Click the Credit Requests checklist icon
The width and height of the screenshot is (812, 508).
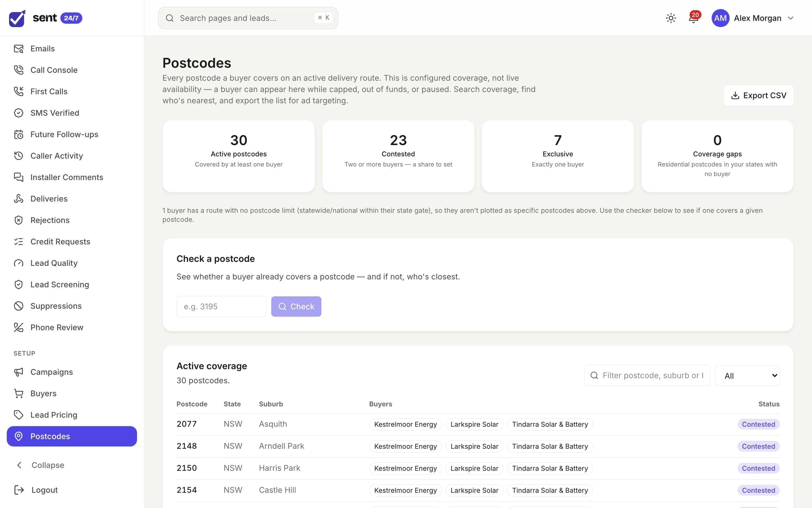pos(18,242)
